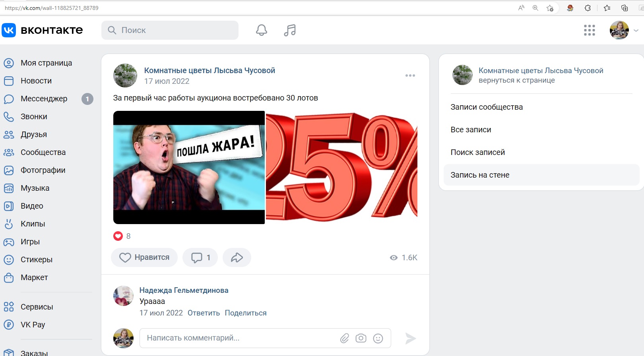This screenshot has height=356, width=644.
Task: Open the VK services grid icon
Action: point(590,30)
